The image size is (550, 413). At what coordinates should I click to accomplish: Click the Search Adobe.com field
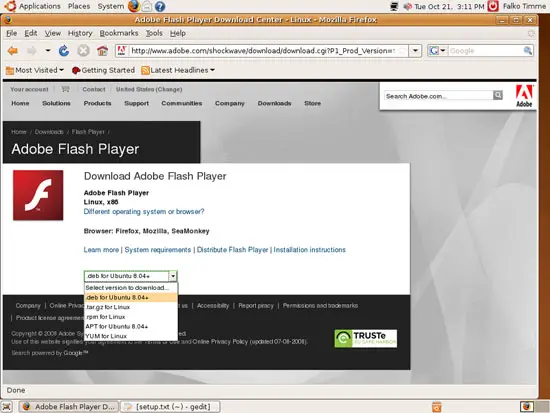tap(438, 96)
